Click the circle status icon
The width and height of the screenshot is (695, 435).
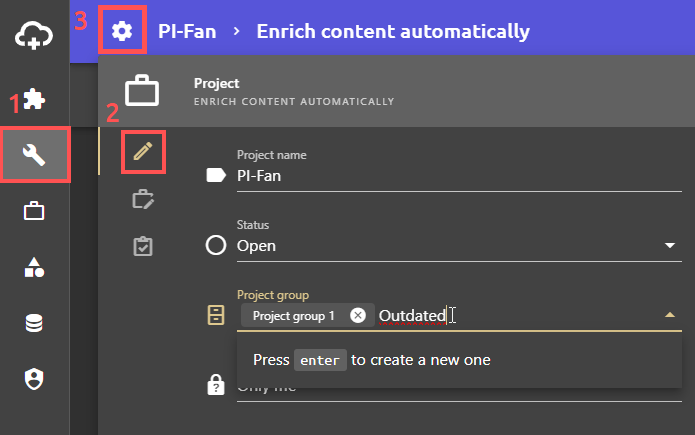(216, 245)
